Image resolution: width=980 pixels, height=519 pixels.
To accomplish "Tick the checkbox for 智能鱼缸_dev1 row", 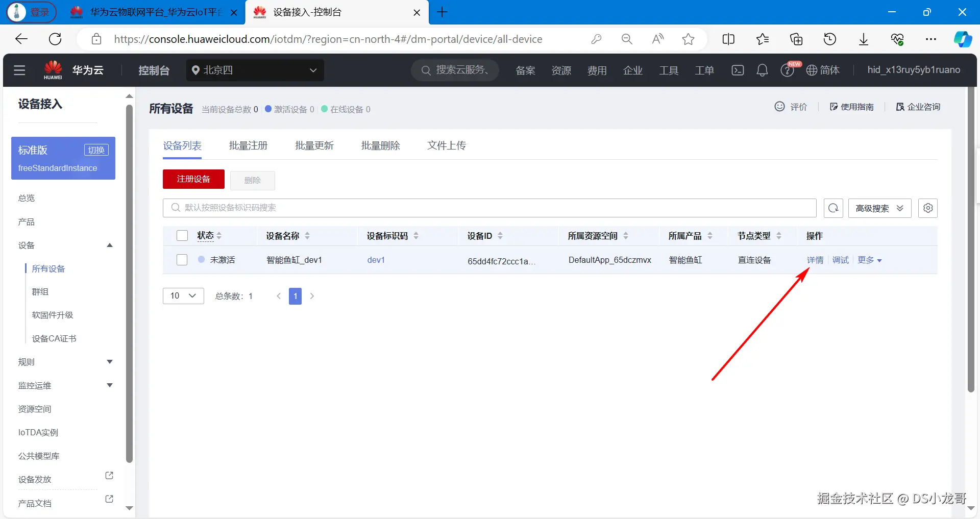I will pyautogui.click(x=182, y=260).
